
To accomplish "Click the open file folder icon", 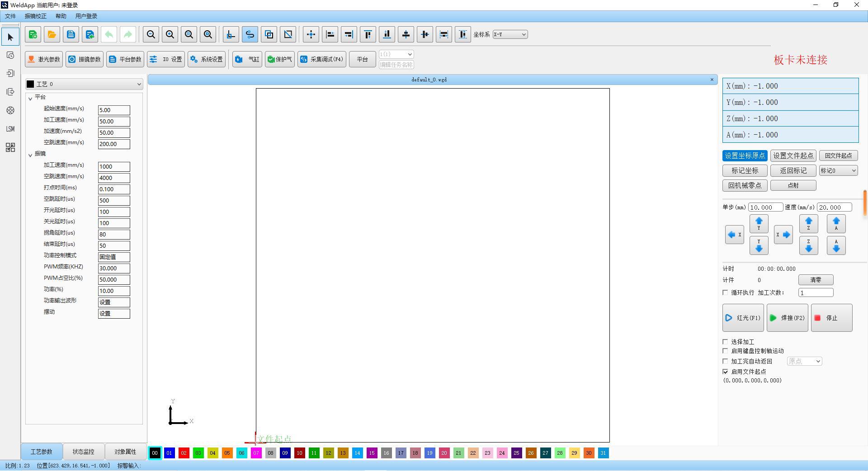I will coord(52,34).
